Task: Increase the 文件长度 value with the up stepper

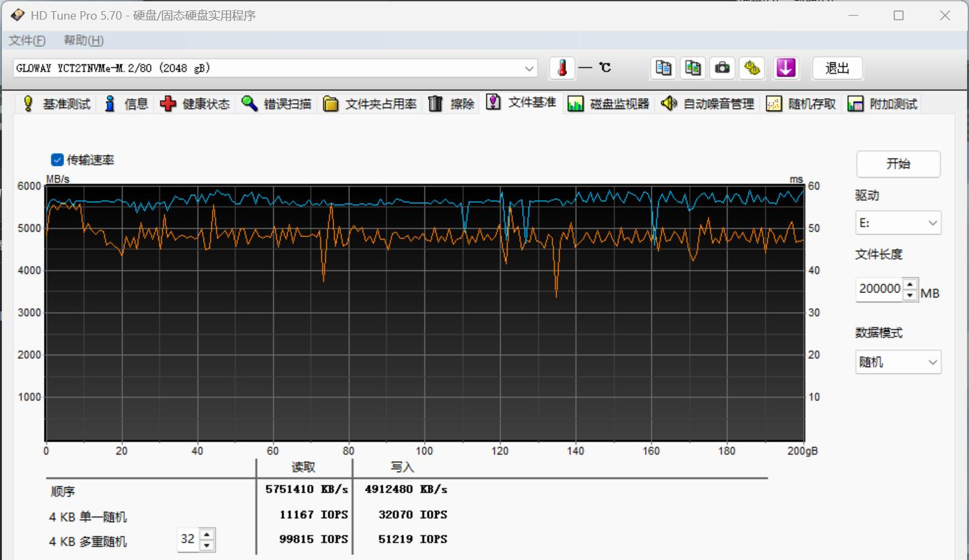Action: (x=909, y=284)
